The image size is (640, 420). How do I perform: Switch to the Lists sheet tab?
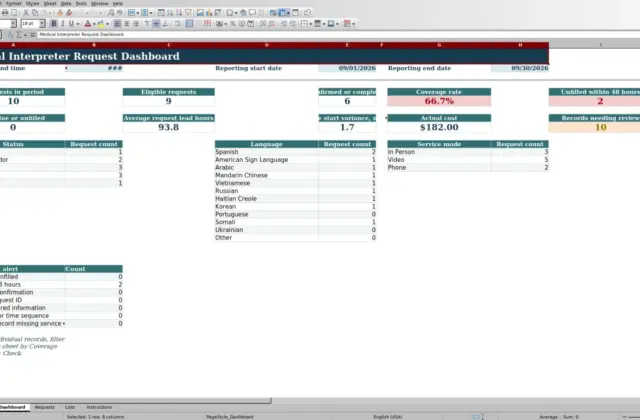[x=70, y=407]
